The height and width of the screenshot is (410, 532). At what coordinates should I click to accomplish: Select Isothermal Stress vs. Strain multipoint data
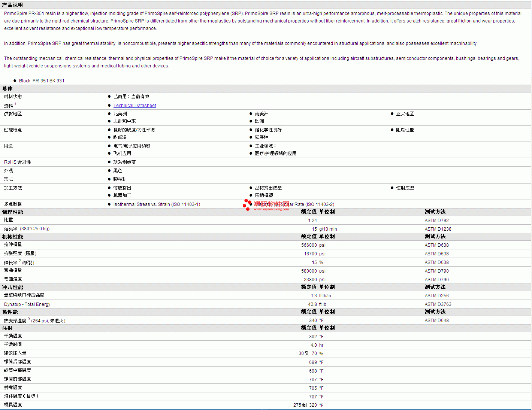tap(157, 204)
